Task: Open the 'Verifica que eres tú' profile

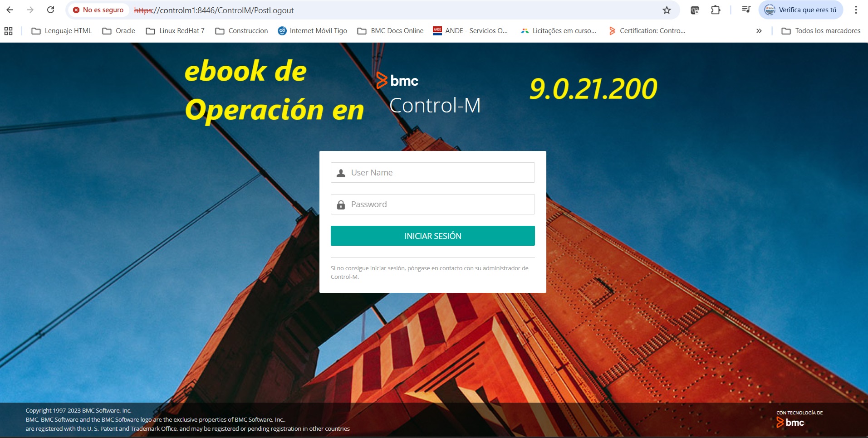Action: click(x=801, y=10)
